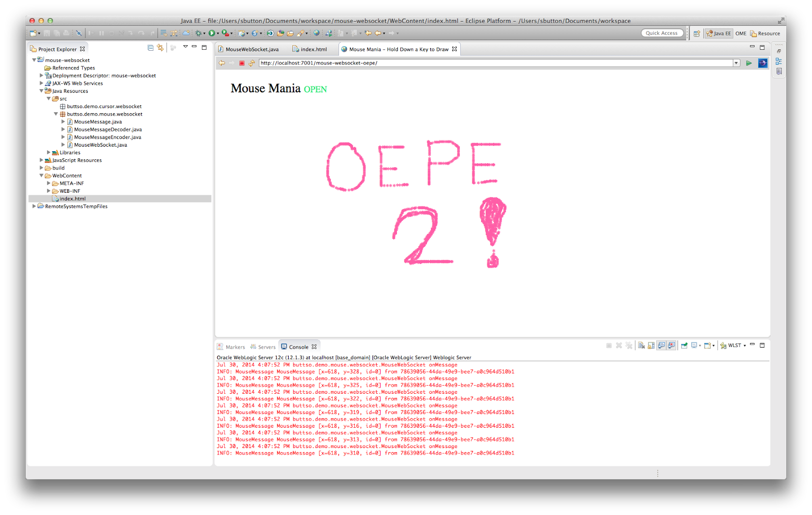The width and height of the screenshot is (812, 515).
Task: Open the URL history dropdown arrow
Action: [x=736, y=63]
